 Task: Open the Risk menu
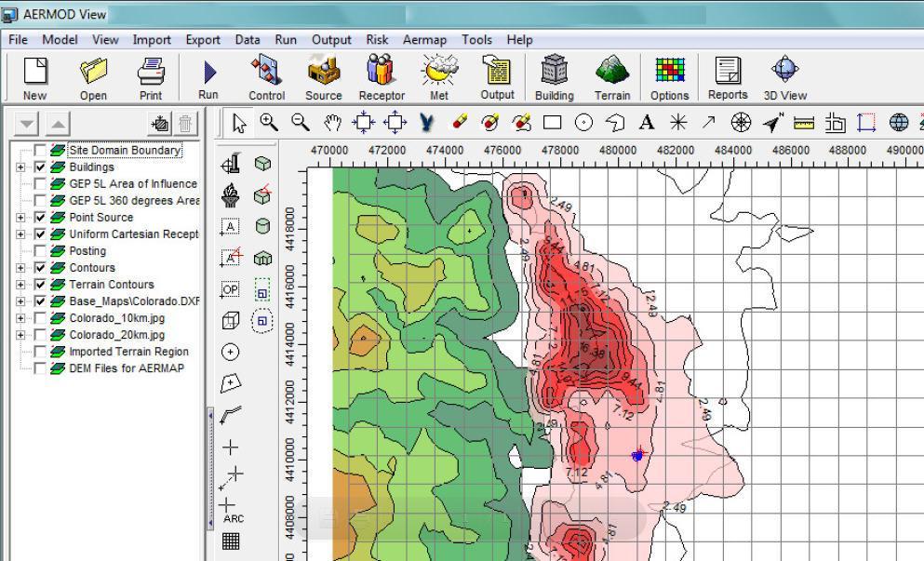(x=377, y=39)
